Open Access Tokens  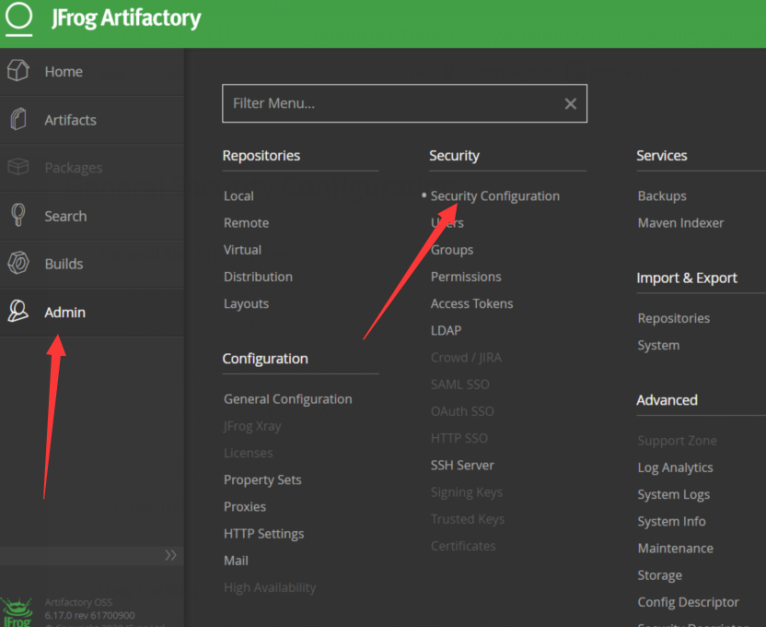pyautogui.click(x=471, y=303)
